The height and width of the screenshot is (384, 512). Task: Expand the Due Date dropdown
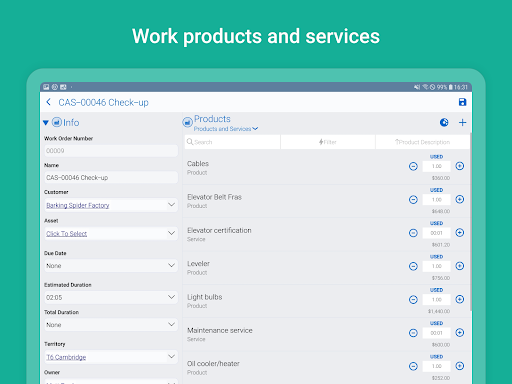[x=111, y=266]
